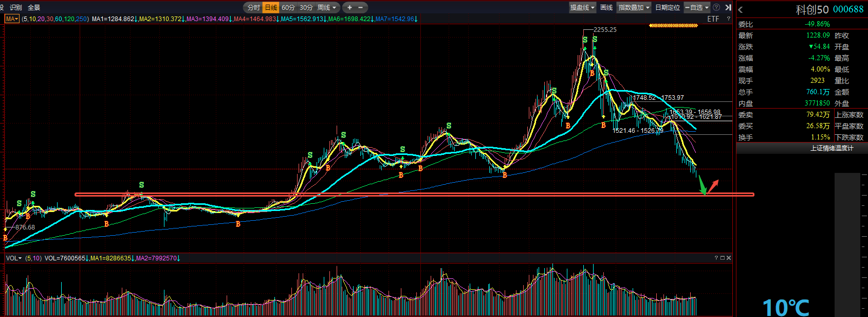Click the 画线 drawing tools button

(606, 7)
